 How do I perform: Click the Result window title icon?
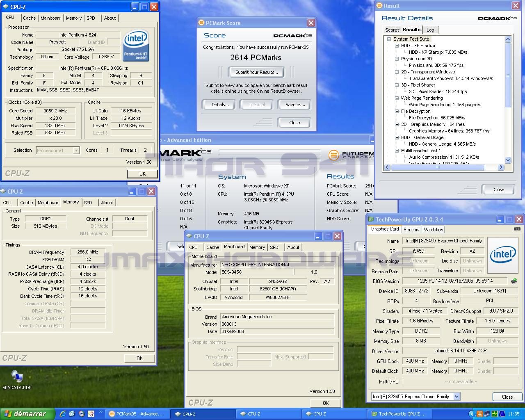point(379,6)
